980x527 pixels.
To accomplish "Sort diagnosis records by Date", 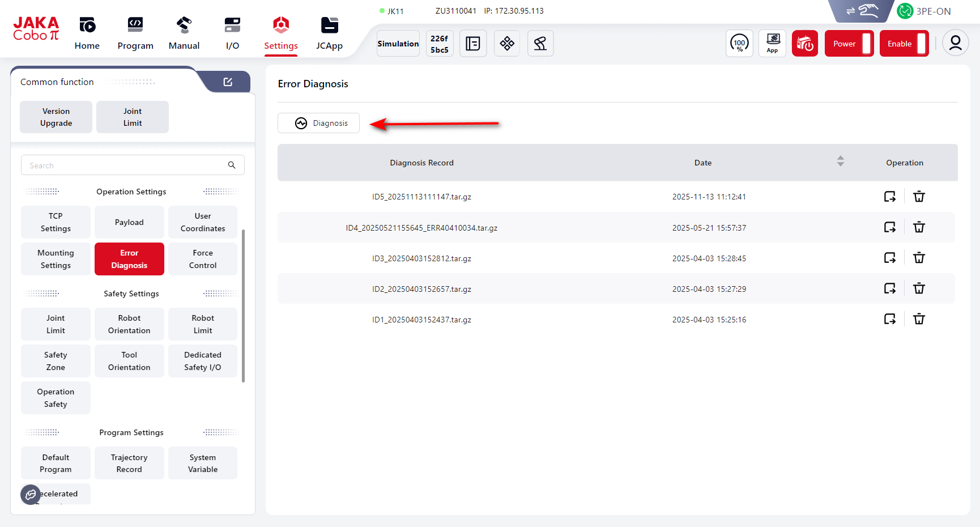I will pyautogui.click(x=840, y=162).
